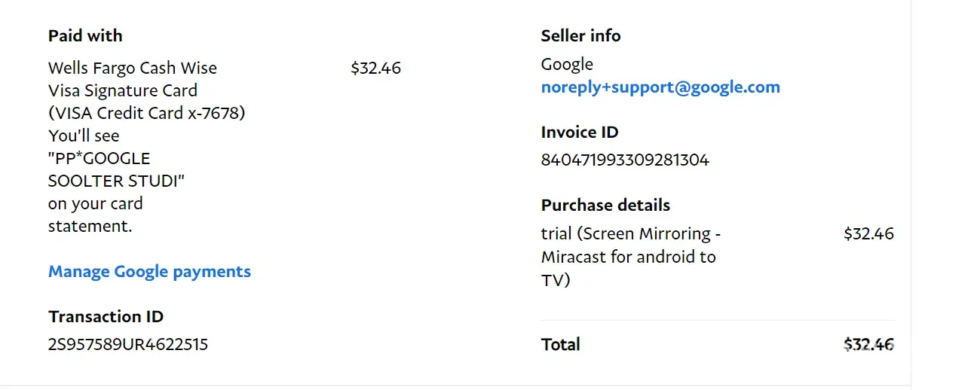Screen dimensions: 980x390
Task: Click the "Seller info" heading
Action: coord(580,36)
